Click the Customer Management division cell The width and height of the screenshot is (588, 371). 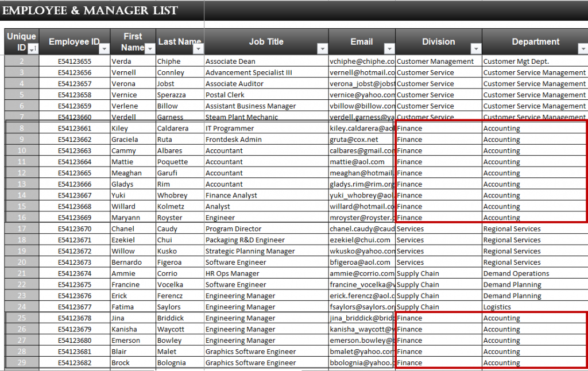(x=435, y=61)
